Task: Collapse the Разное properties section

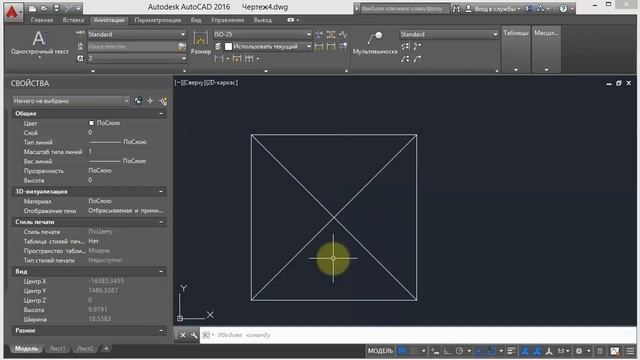Action: (161, 331)
